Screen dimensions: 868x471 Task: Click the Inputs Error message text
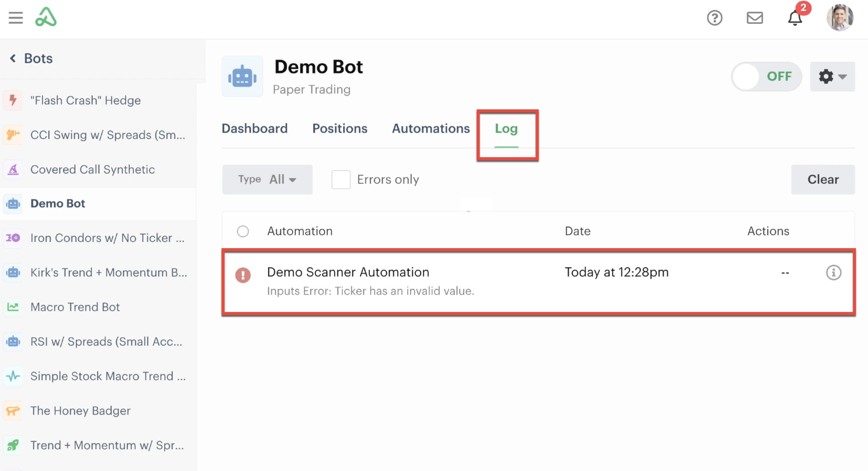click(x=371, y=291)
